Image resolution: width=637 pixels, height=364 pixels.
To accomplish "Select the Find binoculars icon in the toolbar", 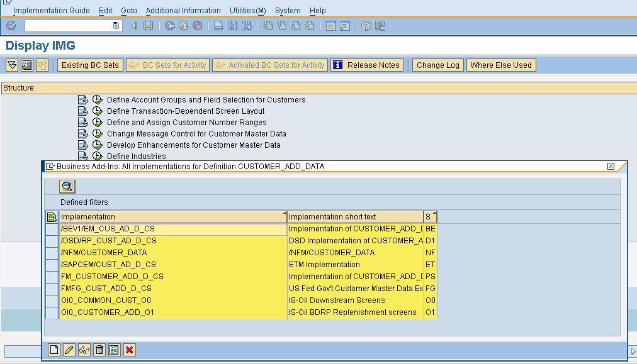I will tap(232, 26).
